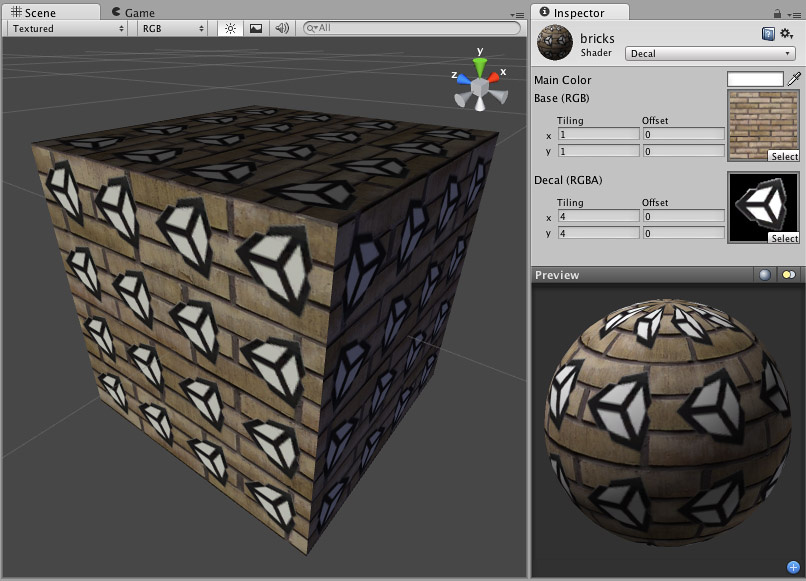
Task: Toggle scene lighting in Scene view toolbar
Action: (230, 29)
